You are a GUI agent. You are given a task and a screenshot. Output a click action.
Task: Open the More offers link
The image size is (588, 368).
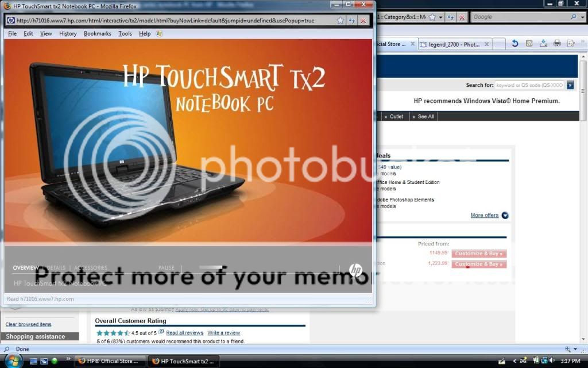click(485, 215)
